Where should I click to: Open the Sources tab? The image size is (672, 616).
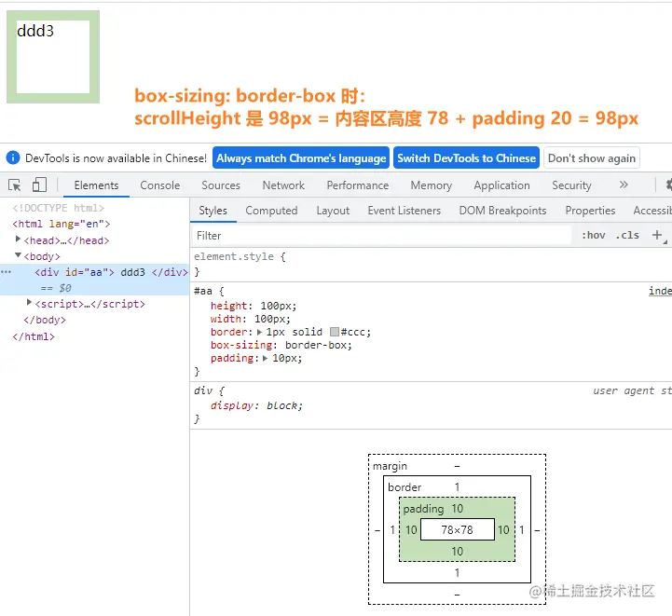[x=221, y=185]
